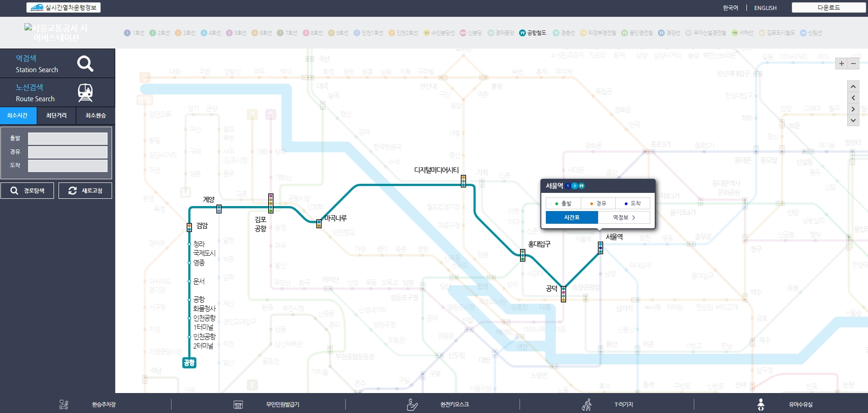The width and height of the screenshot is (868, 413).
Task: Open real-time train operation info (실시간열차운행정보)
Action: 64,7
